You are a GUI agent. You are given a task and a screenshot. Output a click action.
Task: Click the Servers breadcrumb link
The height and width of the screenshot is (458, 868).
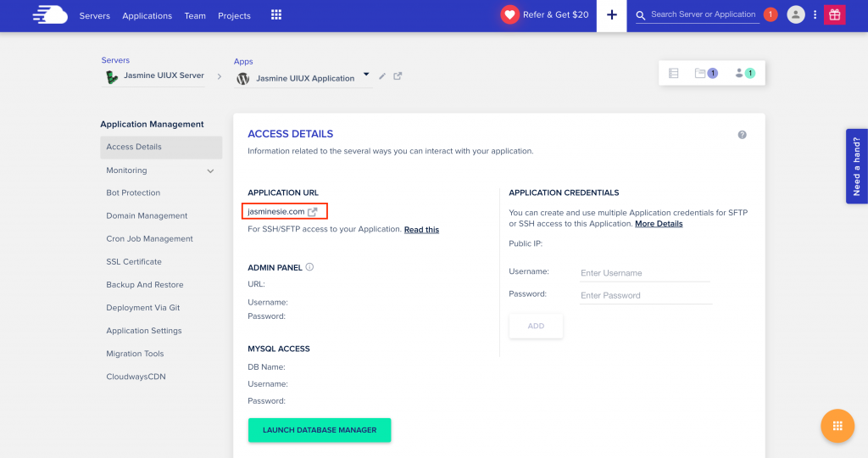[115, 60]
